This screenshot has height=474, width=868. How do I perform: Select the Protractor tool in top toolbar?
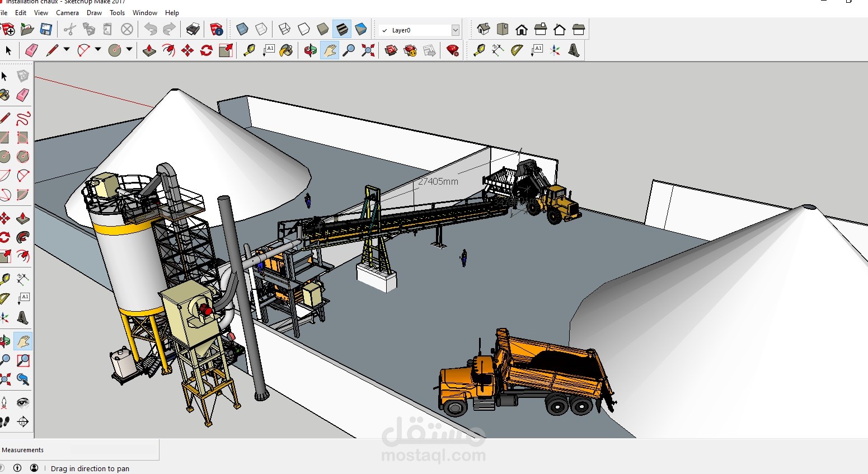pyautogui.click(x=517, y=50)
